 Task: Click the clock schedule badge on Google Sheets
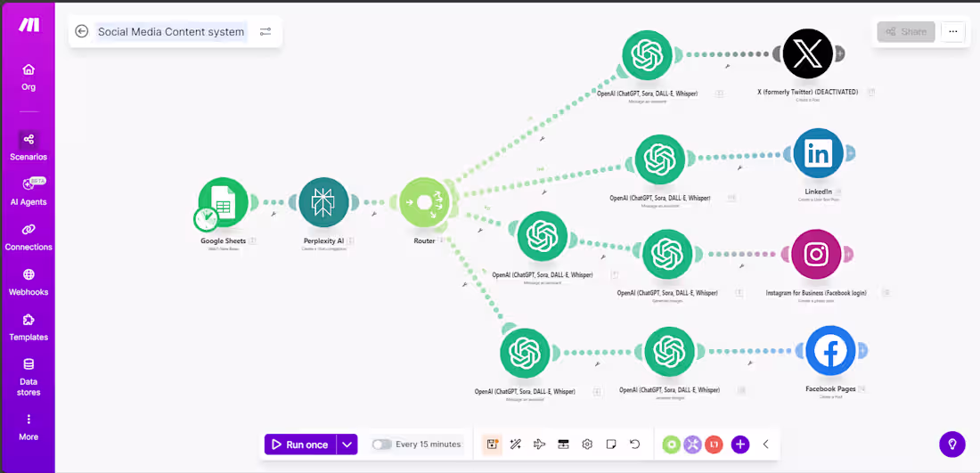tap(206, 219)
